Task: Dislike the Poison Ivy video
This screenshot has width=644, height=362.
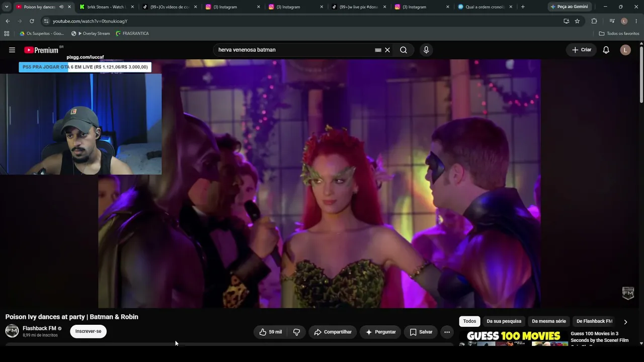Action: pos(296,332)
